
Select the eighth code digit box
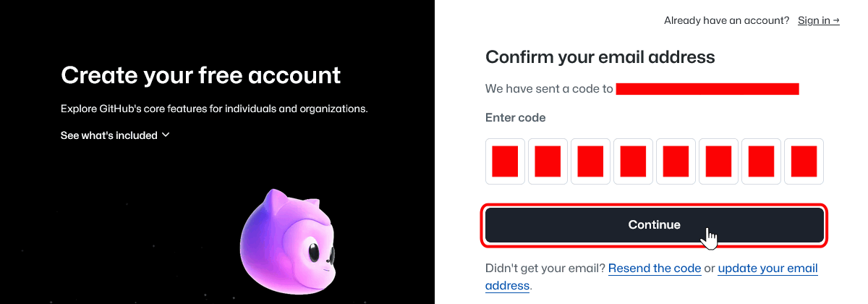pyautogui.click(x=804, y=161)
